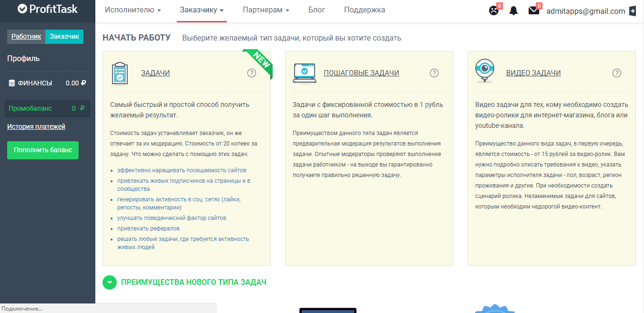Viewport: 644px width, 313px height.
Task: Open the Поддержка page
Action: point(364,10)
